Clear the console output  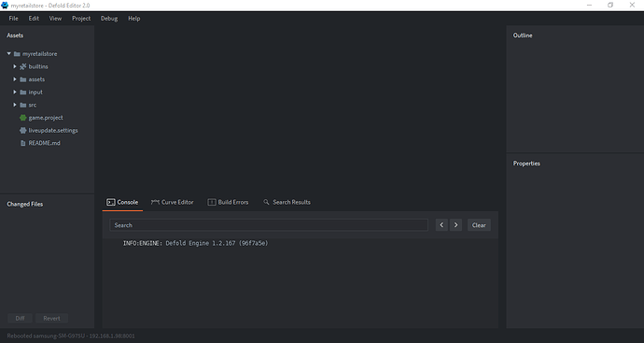[479, 225]
